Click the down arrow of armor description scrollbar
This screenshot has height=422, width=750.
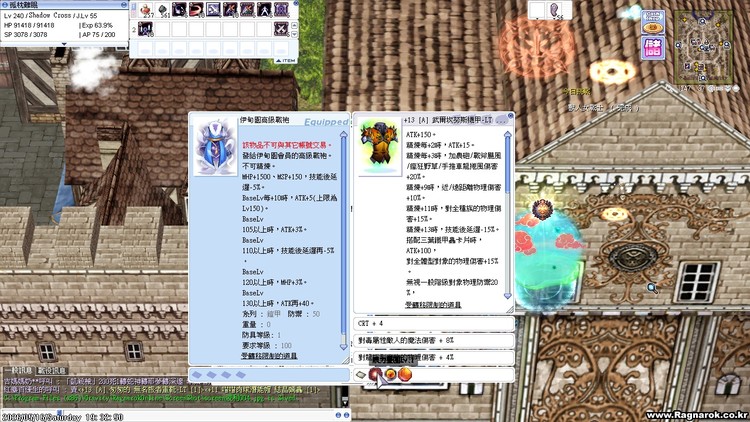point(507,296)
